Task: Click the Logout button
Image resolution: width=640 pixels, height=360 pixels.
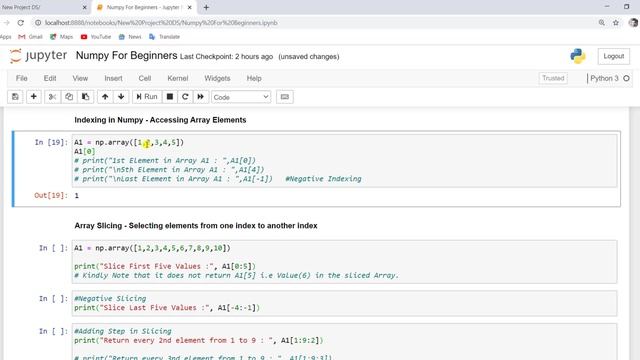Action: pyautogui.click(x=613, y=56)
